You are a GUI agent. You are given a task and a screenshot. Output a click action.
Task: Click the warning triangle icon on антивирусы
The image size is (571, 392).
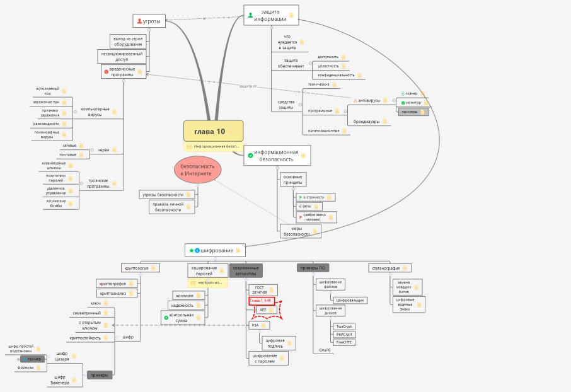(x=355, y=100)
